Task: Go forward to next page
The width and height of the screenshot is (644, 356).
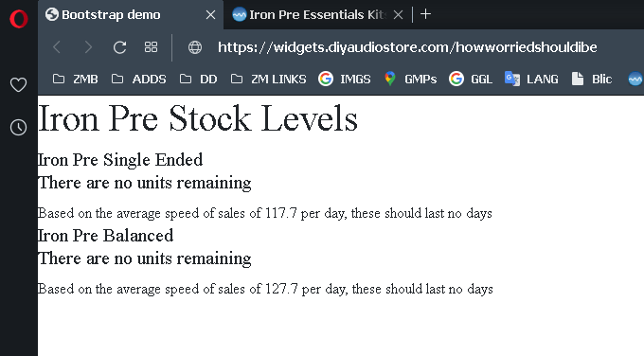Action: tap(88, 47)
